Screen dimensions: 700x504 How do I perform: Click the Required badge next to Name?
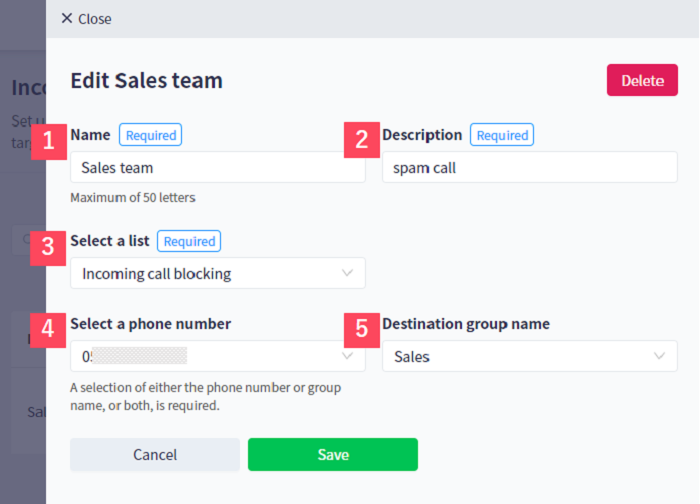point(150,135)
